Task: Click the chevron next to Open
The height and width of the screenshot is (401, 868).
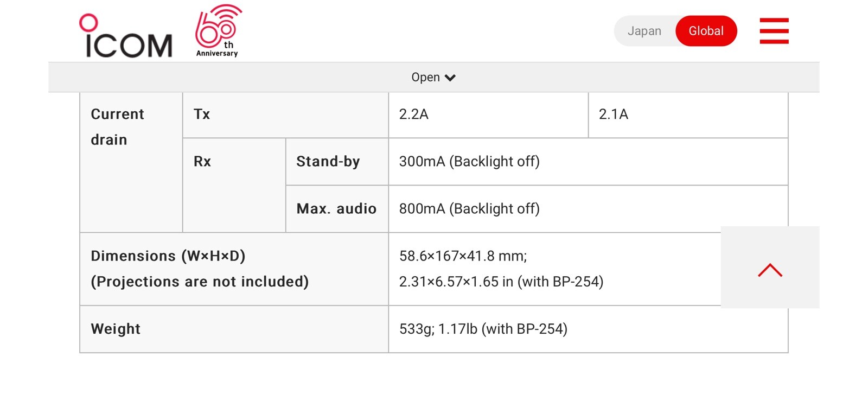Action: coord(450,78)
